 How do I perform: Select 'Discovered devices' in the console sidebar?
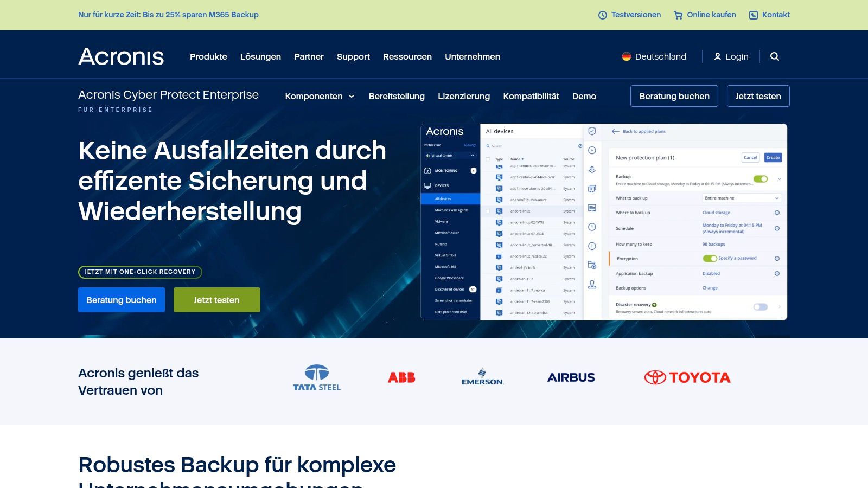click(450, 290)
